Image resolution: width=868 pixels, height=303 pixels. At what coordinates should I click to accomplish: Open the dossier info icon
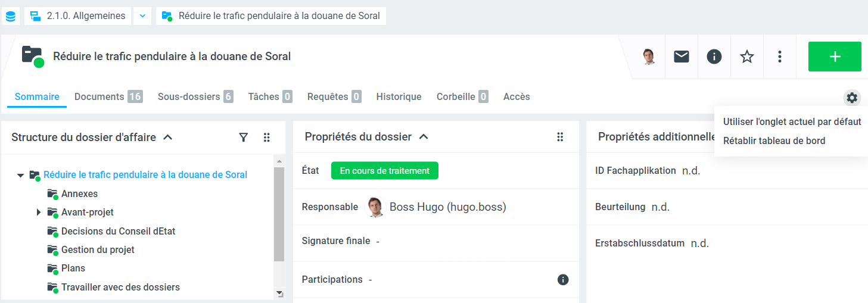point(714,57)
